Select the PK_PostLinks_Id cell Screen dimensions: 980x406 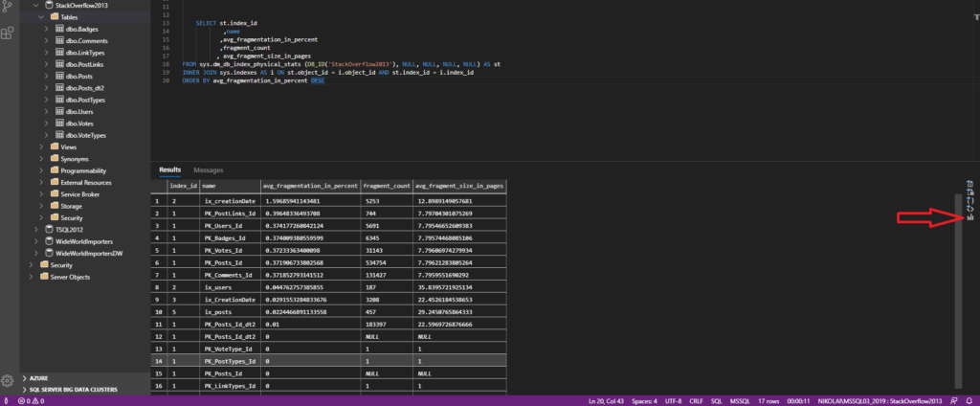pyautogui.click(x=230, y=214)
